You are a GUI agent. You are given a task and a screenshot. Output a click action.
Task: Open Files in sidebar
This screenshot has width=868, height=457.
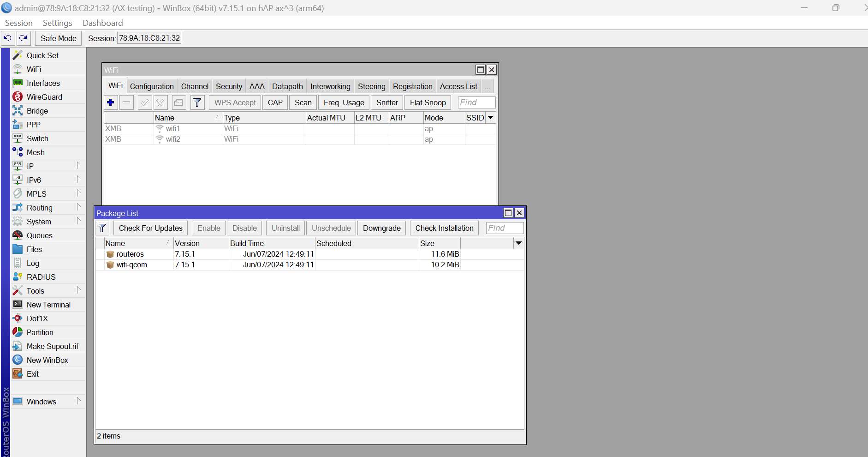tap(48, 249)
